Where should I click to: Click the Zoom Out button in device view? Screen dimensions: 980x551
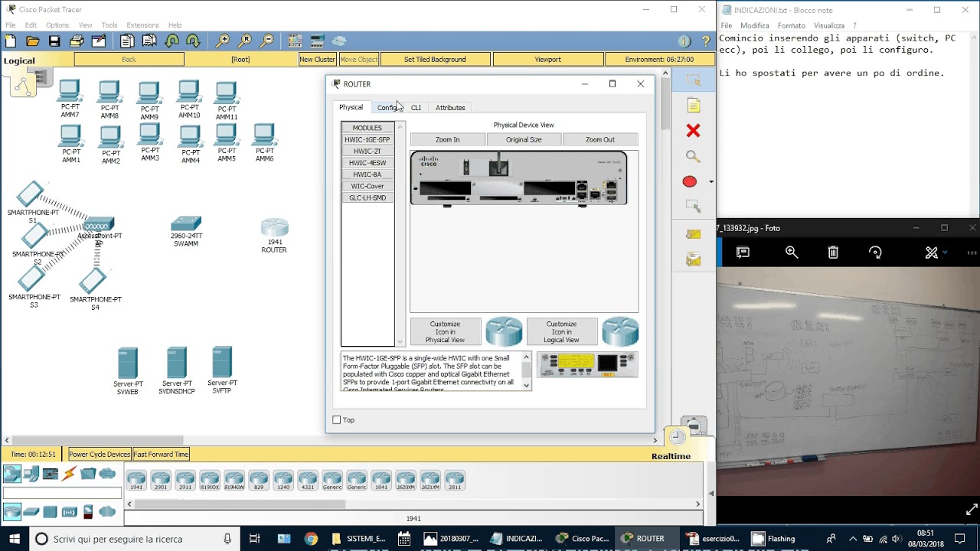click(600, 139)
